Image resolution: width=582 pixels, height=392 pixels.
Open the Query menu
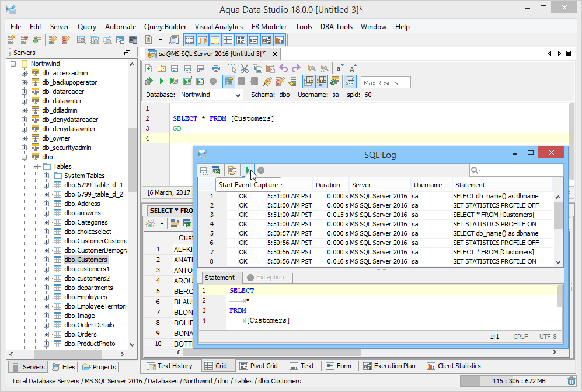[x=87, y=27]
